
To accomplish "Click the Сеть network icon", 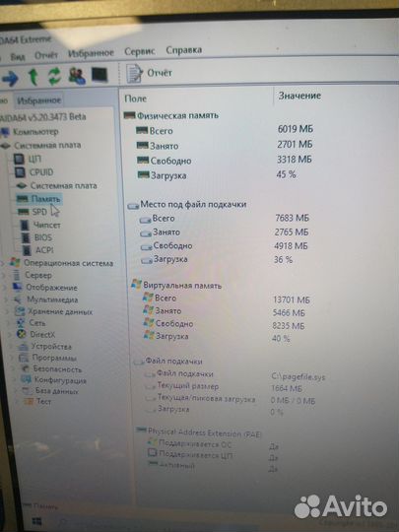I will [21, 323].
